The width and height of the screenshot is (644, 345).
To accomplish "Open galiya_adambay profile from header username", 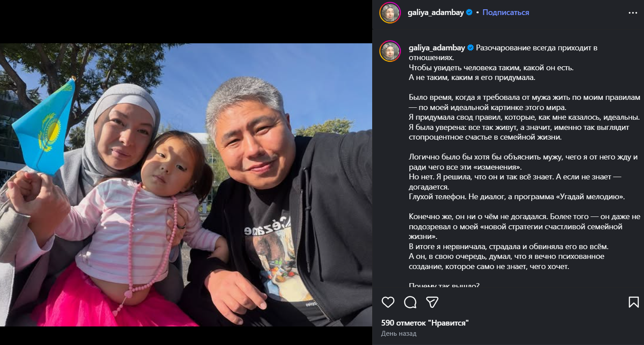I will pyautogui.click(x=435, y=12).
